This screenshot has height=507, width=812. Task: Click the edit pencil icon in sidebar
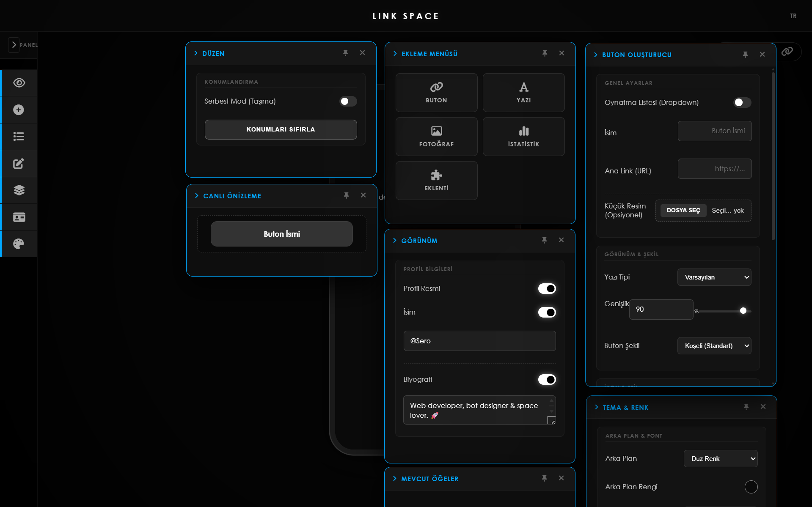[x=19, y=164]
